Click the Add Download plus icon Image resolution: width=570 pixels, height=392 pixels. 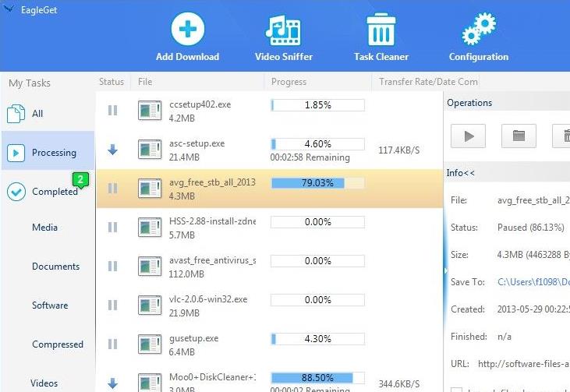click(188, 29)
